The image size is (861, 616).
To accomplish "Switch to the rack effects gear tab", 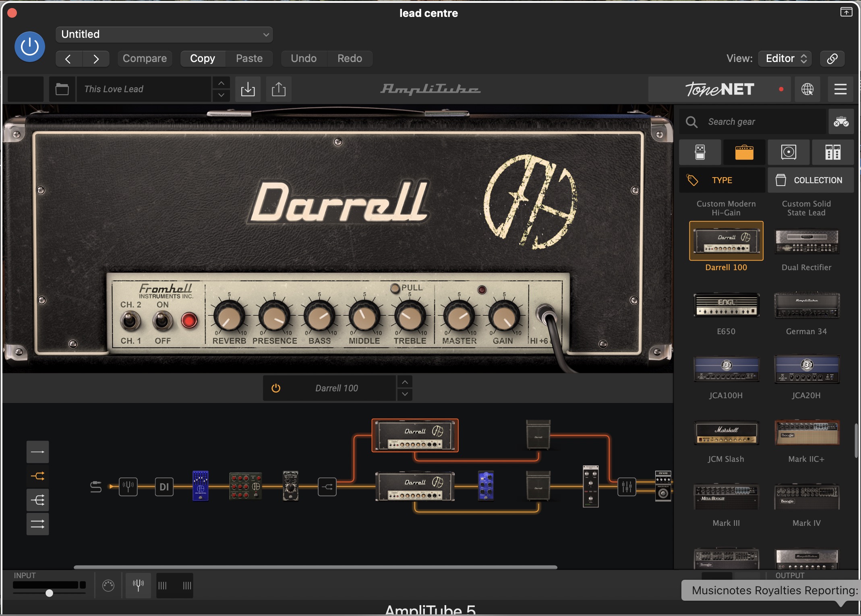I will (833, 152).
